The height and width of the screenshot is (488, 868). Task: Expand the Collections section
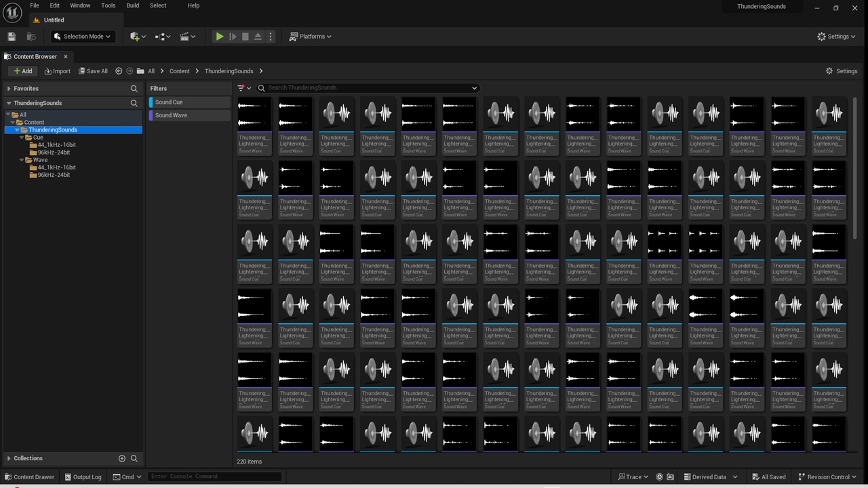click(9, 458)
